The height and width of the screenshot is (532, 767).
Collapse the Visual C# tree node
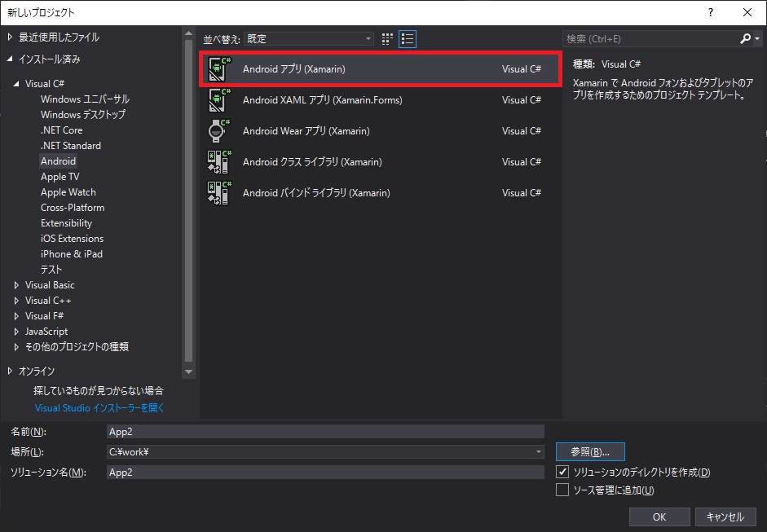(16, 84)
